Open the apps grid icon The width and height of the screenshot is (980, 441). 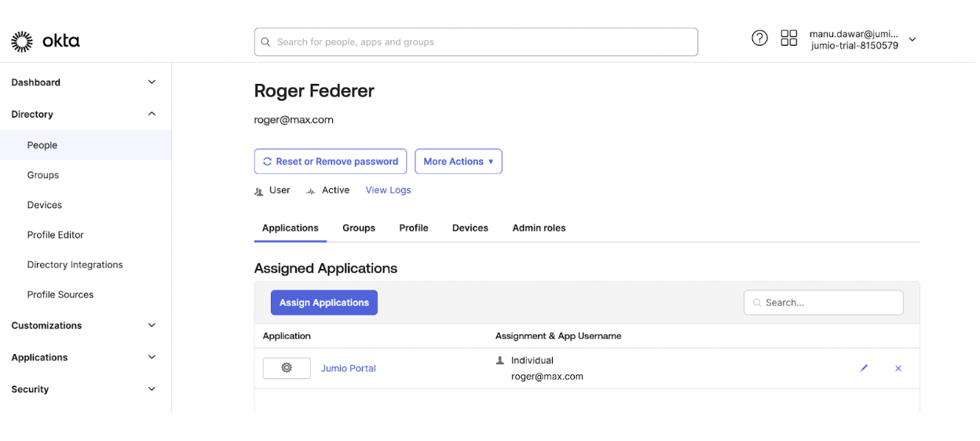click(x=789, y=38)
